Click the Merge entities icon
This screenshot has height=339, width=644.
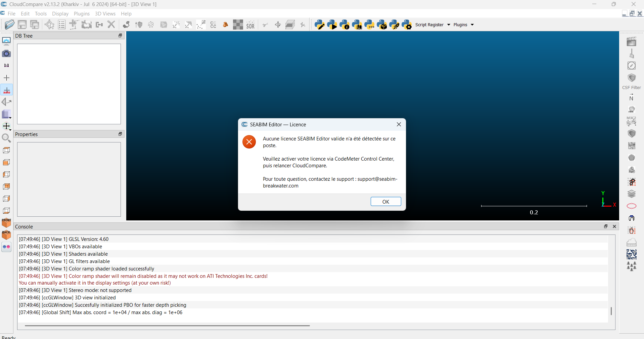pyautogui.click(x=99, y=25)
